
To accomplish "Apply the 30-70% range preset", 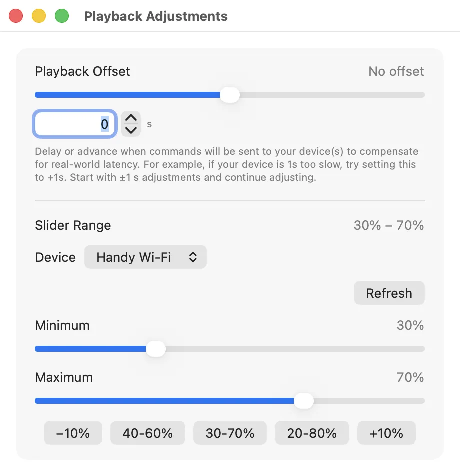I will point(229,433).
